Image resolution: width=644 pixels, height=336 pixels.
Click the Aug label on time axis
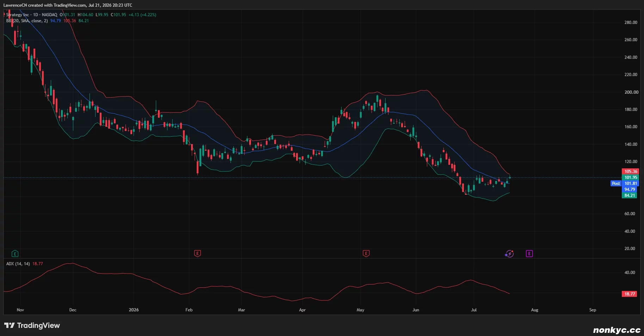coord(534,310)
